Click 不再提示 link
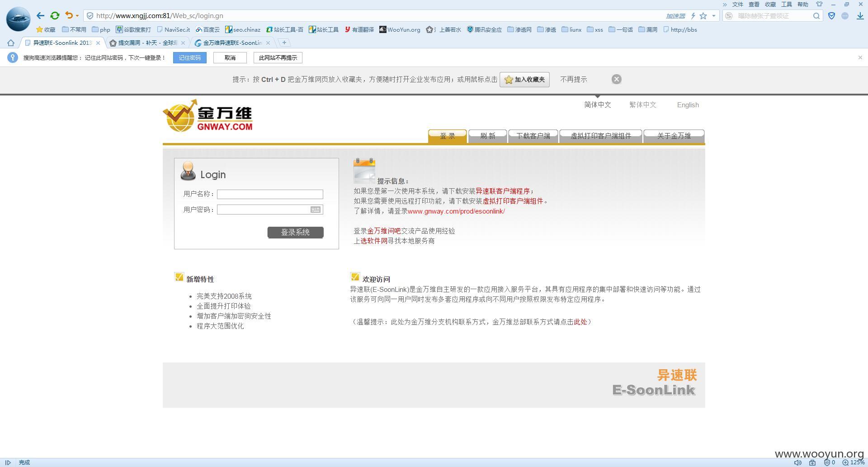868x467 pixels. (x=574, y=80)
